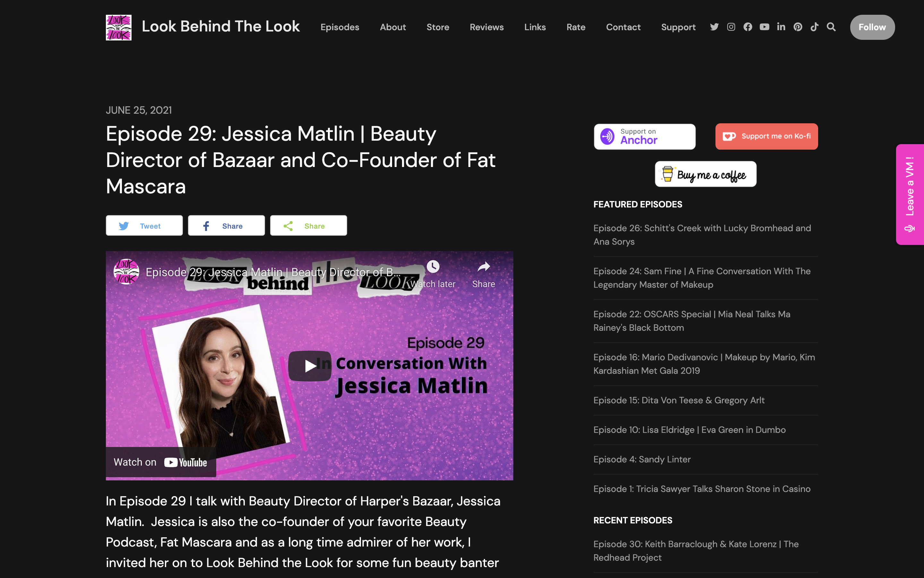Viewport: 924px width, 578px height.
Task: Open the Contact menu item
Action: (623, 27)
